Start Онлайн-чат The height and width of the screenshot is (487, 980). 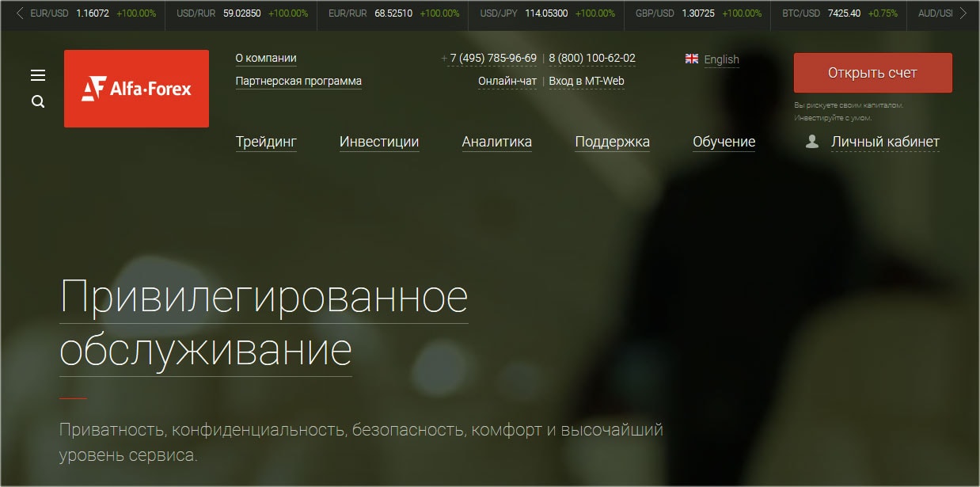pyautogui.click(x=507, y=81)
